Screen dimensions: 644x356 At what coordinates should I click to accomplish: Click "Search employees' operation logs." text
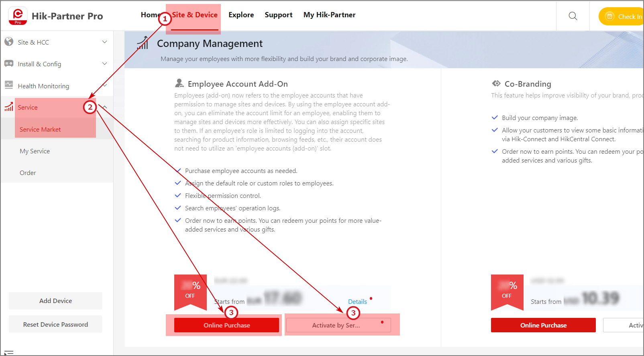coord(233,208)
